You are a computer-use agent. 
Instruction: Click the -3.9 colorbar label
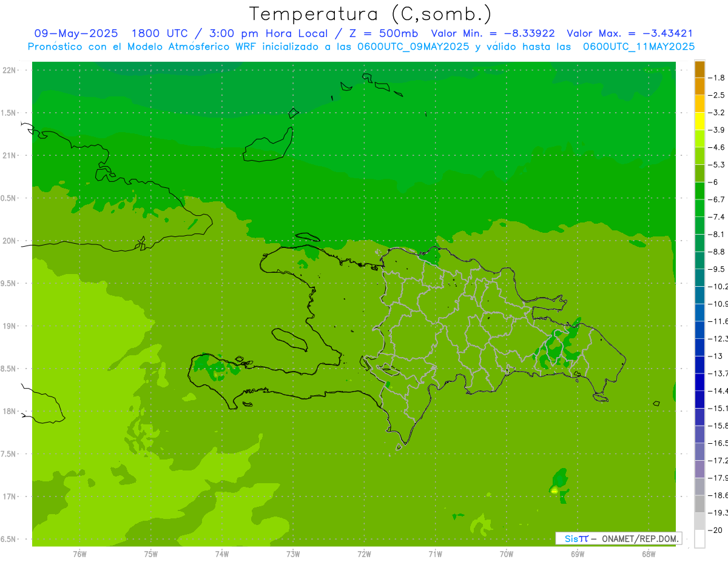click(716, 130)
